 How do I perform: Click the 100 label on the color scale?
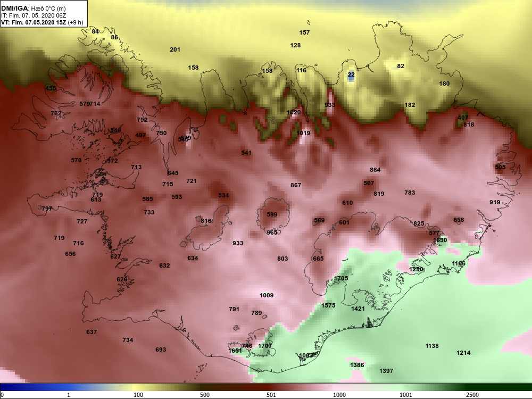pos(138,395)
